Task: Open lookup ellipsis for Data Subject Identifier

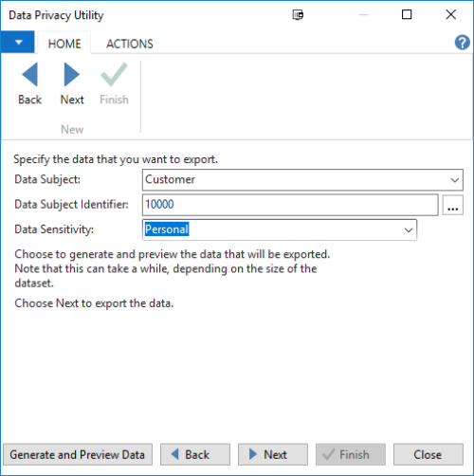Action: (453, 205)
